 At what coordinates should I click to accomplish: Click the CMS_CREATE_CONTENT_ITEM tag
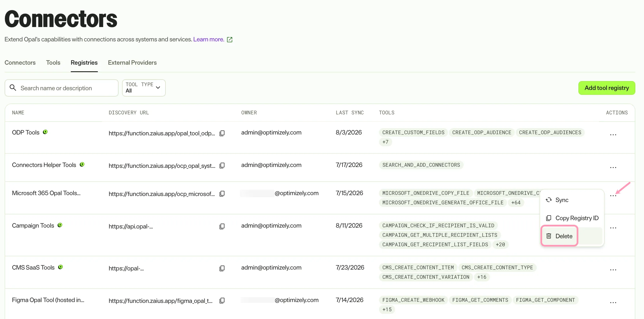(x=418, y=268)
